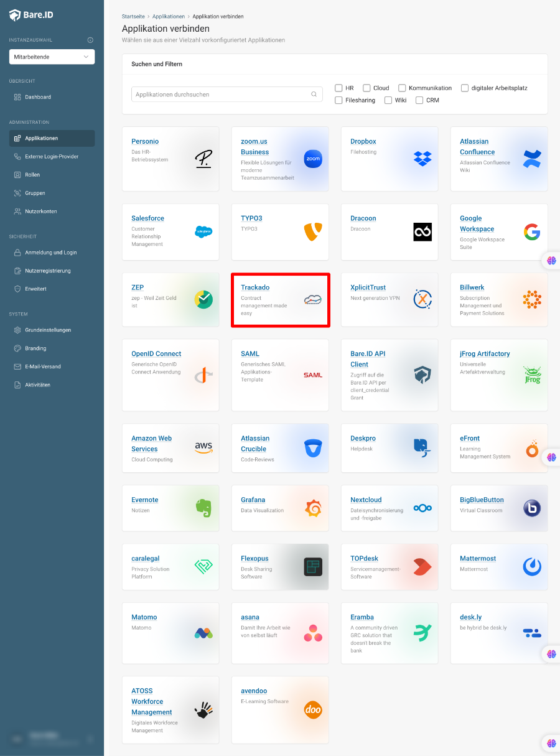560x756 pixels.
Task: Open the Mitarbeitende instance dropdown
Action: (x=52, y=57)
